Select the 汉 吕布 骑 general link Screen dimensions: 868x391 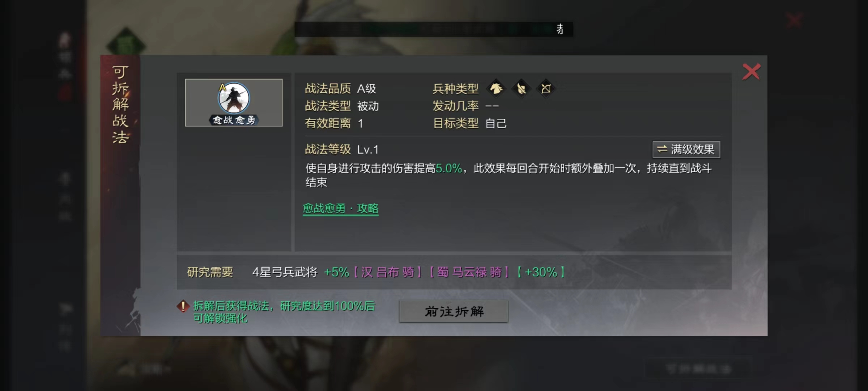tap(387, 272)
